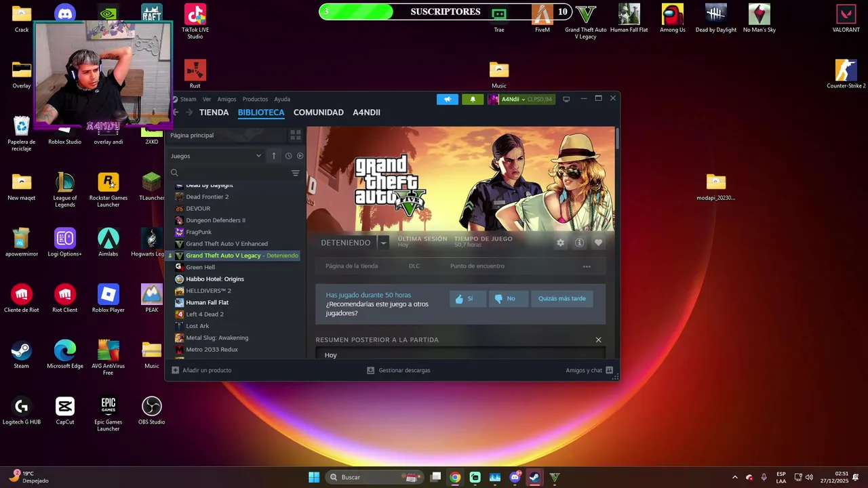This screenshot has width=868, height=488.
Task: Open the Ayuda menu
Action: point(282,99)
